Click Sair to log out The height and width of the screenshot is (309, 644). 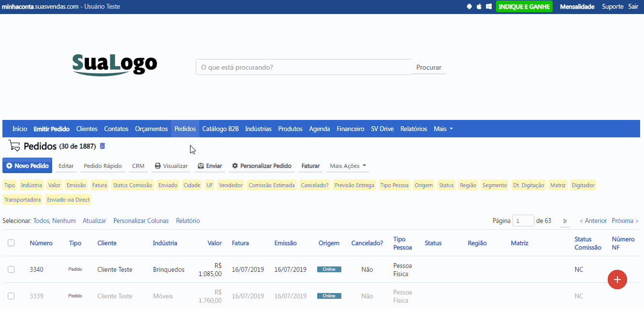click(x=633, y=7)
